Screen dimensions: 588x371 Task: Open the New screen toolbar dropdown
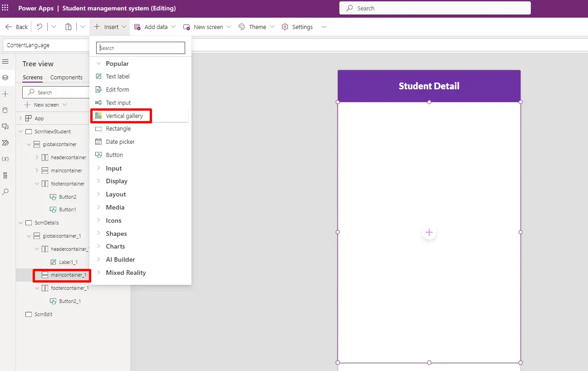tap(207, 27)
